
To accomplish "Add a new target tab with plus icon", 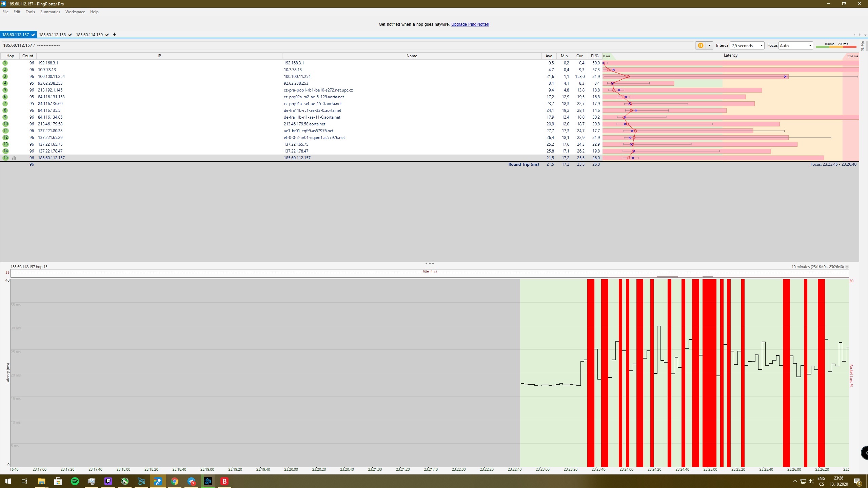I will 115,35.
